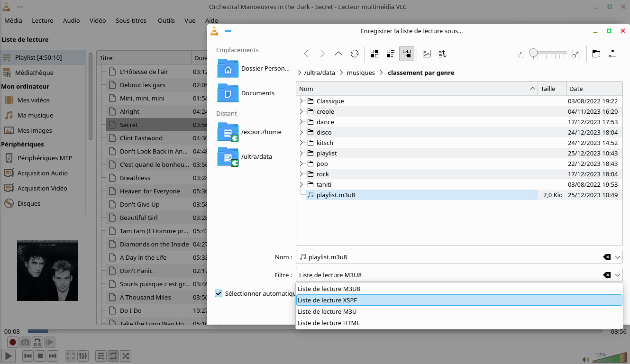This screenshot has height=364, width=630.
Task: Expand the Classique folder
Action: (301, 101)
